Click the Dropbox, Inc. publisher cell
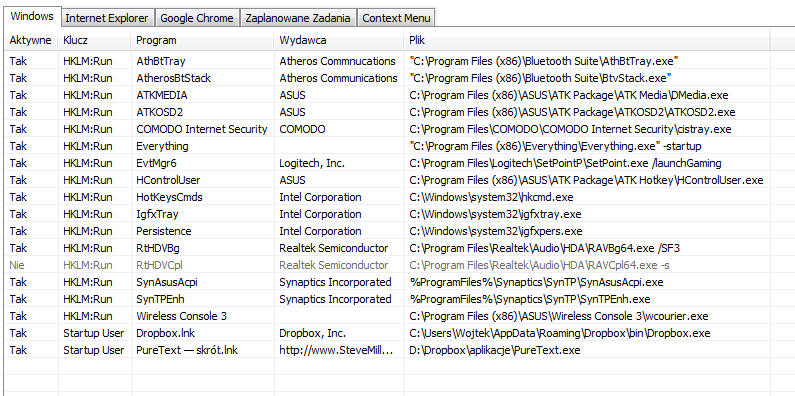 [x=312, y=333]
